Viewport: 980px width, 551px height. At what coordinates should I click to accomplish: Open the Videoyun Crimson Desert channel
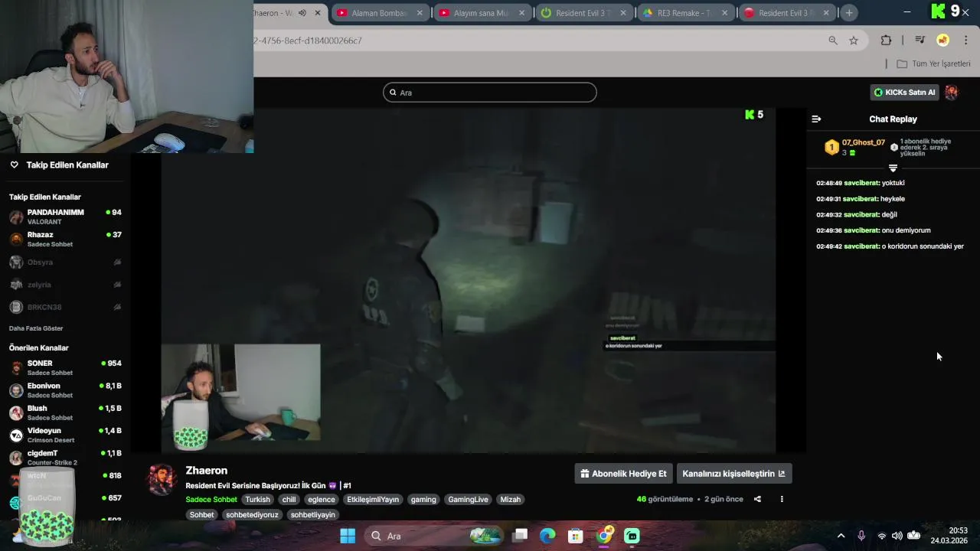(x=65, y=435)
